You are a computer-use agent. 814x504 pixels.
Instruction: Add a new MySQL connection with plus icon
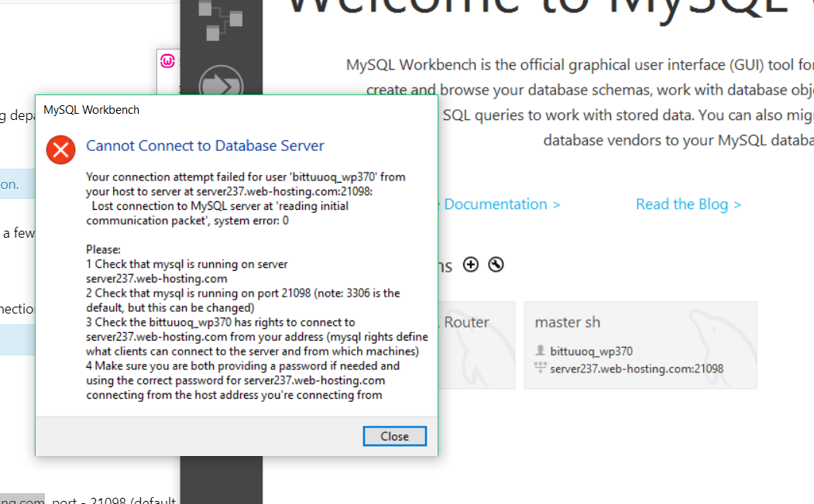tap(471, 265)
